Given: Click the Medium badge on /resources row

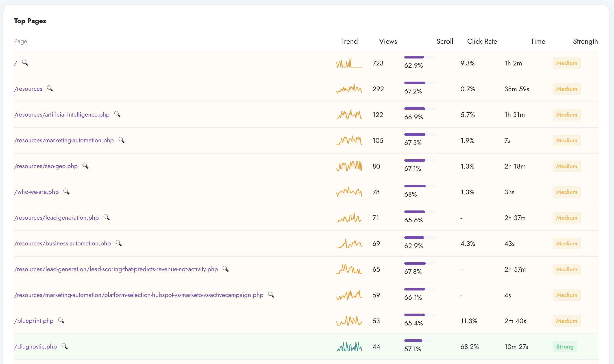Looking at the screenshot, I should (567, 89).
